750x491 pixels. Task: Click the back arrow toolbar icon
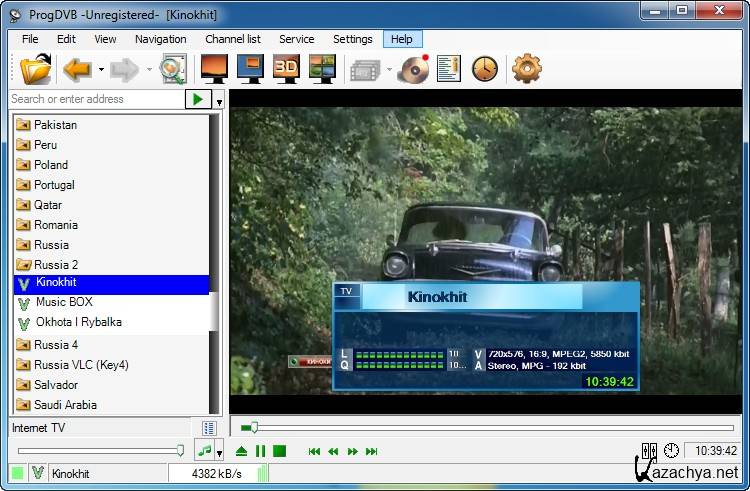(77, 69)
